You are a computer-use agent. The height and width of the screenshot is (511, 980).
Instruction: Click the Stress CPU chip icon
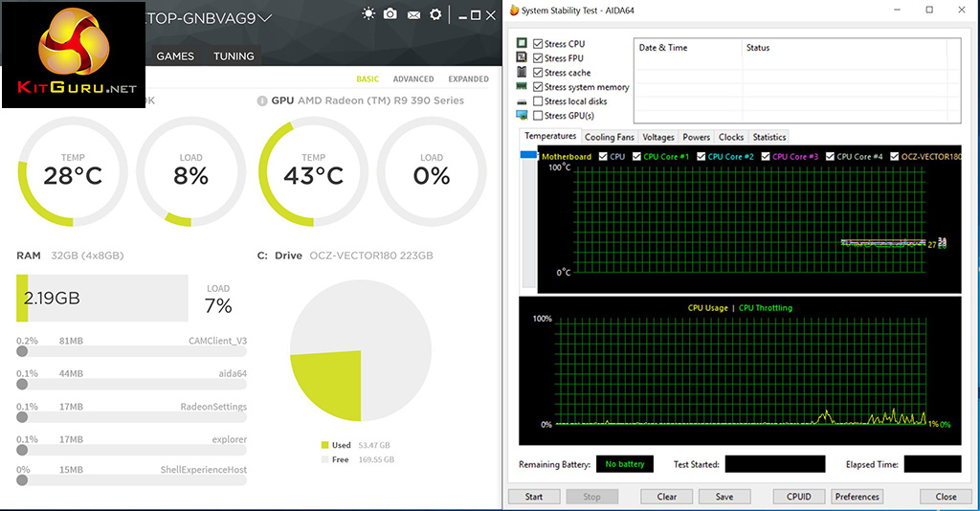tap(522, 43)
